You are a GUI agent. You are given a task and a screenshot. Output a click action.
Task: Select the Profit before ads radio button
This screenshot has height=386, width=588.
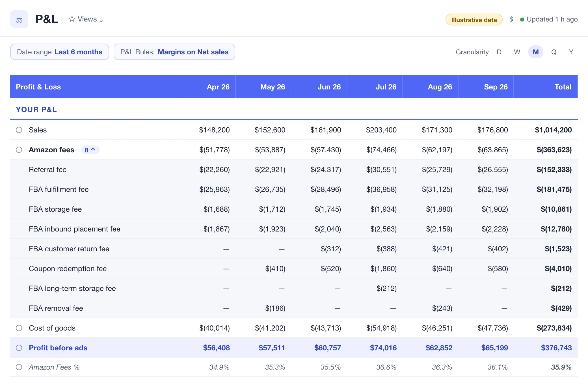point(19,348)
